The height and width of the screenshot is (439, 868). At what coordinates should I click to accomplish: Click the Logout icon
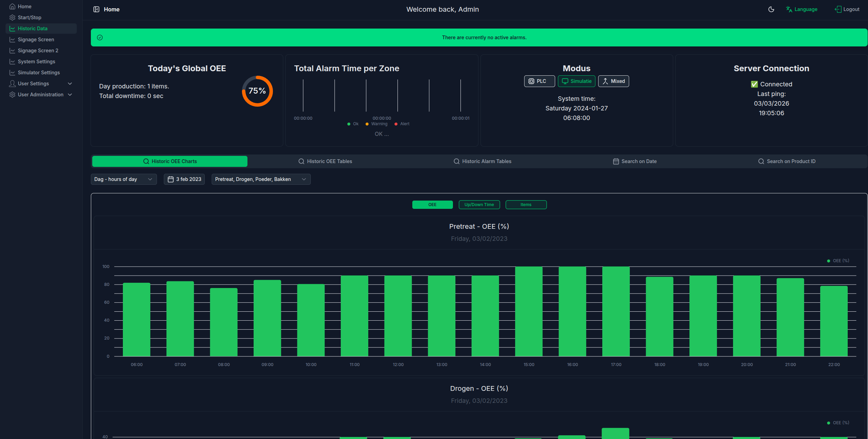point(838,9)
